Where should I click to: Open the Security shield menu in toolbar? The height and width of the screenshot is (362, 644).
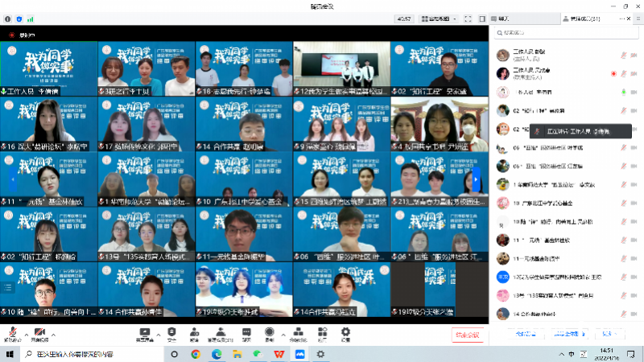(171, 335)
